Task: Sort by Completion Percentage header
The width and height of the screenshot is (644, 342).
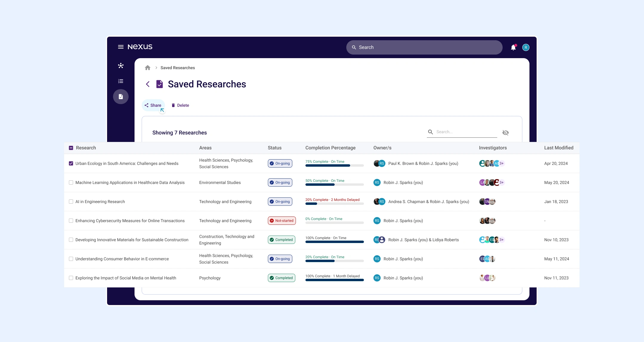Action: [x=331, y=148]
